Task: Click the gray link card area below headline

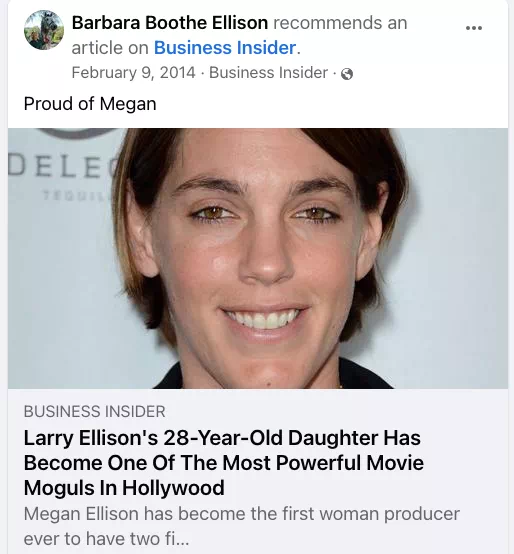Action: point(258,471)
